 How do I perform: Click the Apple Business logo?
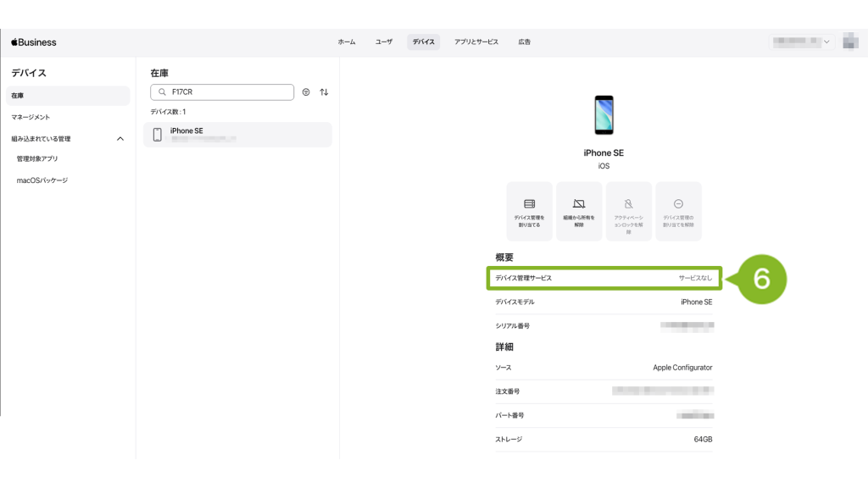click(34, 42)
